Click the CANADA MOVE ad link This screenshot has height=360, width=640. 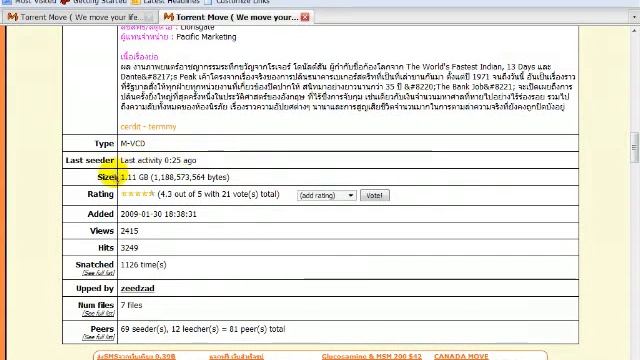pos(461,356)
